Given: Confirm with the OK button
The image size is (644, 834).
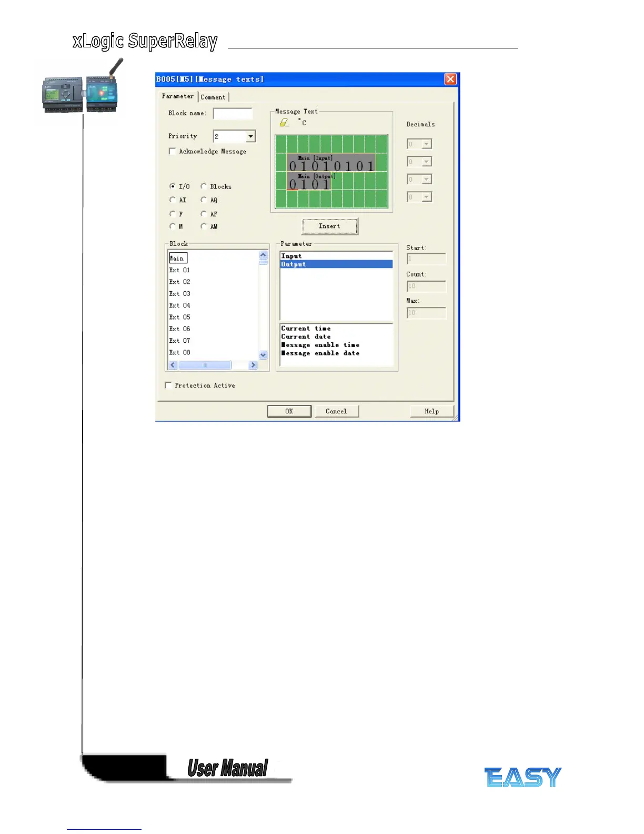Looking at the screenshot, I should point(289,411).
